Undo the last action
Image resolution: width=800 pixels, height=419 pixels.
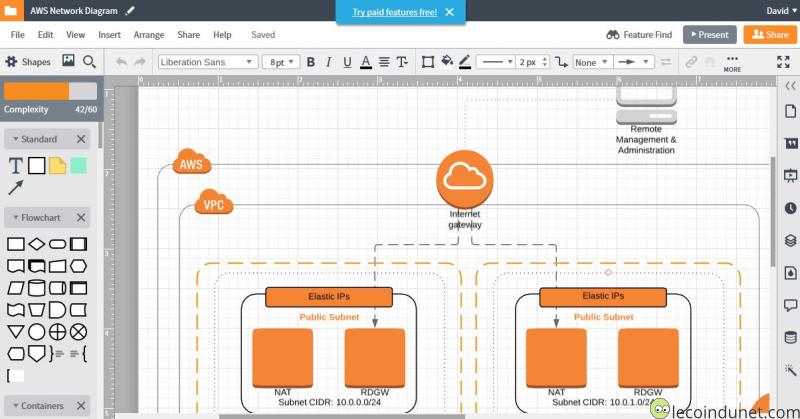point(121,62)
